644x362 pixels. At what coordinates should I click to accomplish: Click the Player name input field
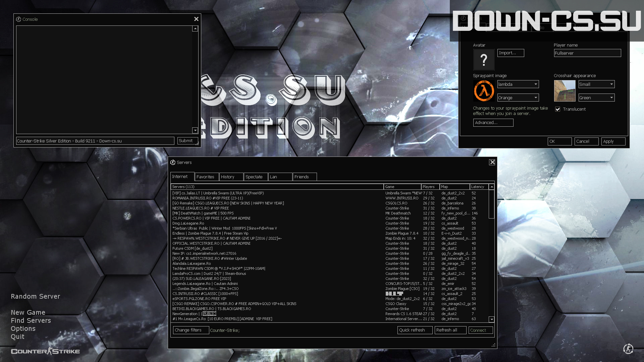pos(587,53)
